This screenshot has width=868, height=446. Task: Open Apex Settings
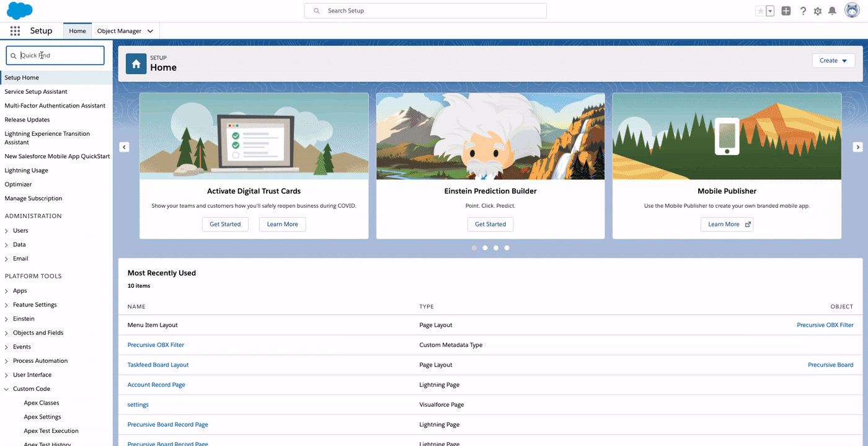tap(42, 417)
